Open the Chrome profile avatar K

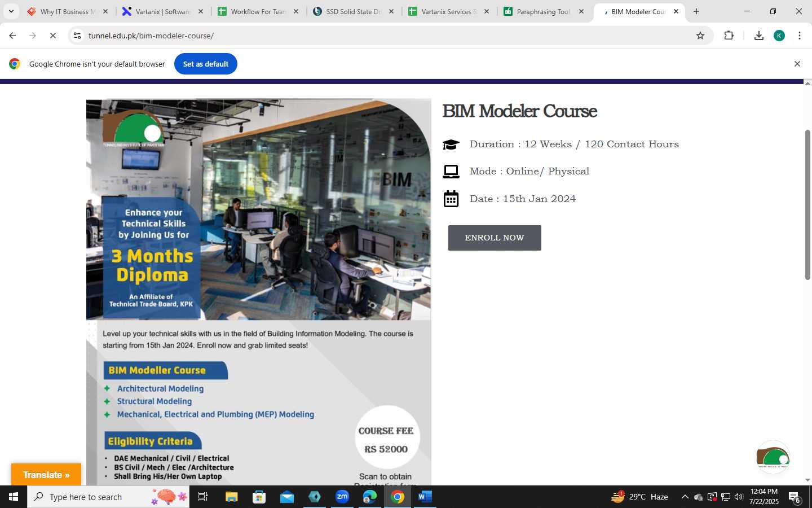coord(779,36)
